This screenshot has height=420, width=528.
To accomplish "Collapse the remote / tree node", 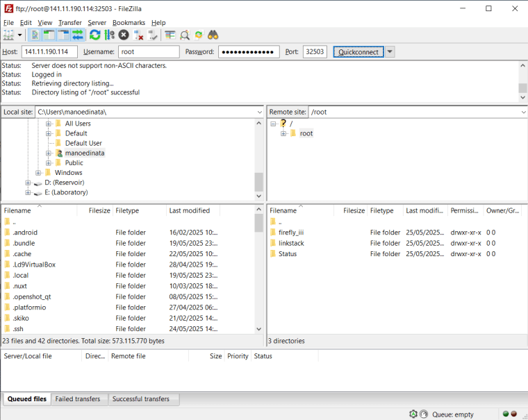I will [x=273, y=124].
